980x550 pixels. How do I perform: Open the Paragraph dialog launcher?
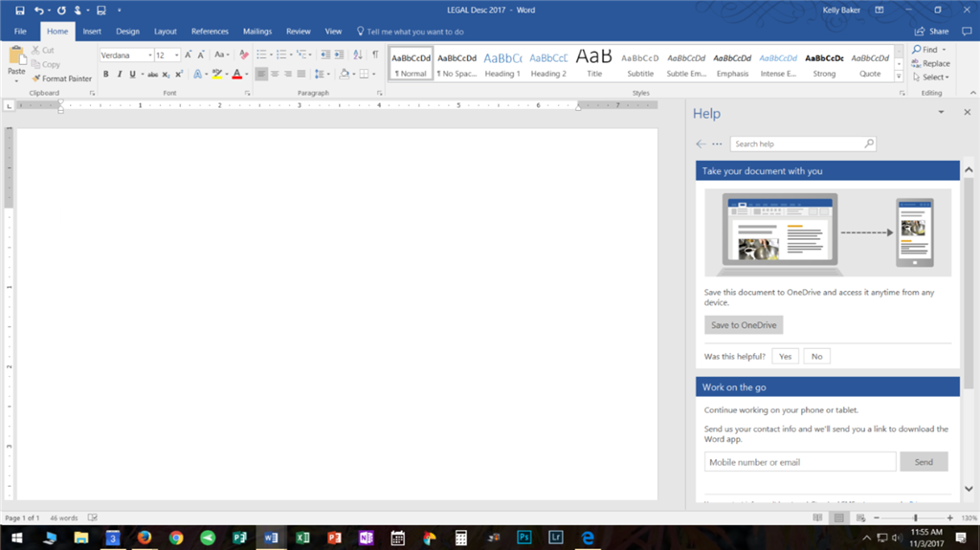click(379, 93)
